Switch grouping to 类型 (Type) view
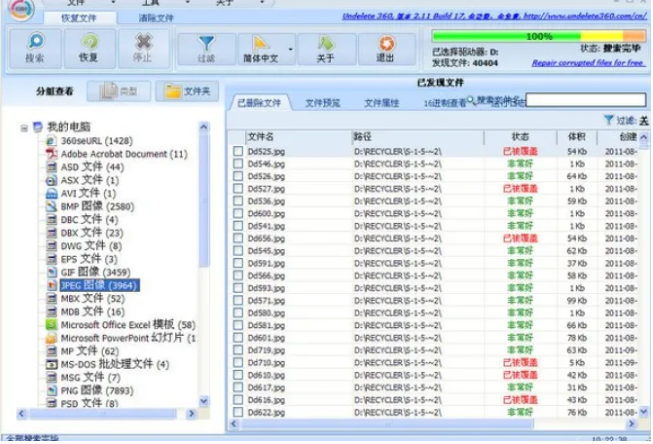The width and height of the screenshot is (653, 444). [x=118, y=92]
